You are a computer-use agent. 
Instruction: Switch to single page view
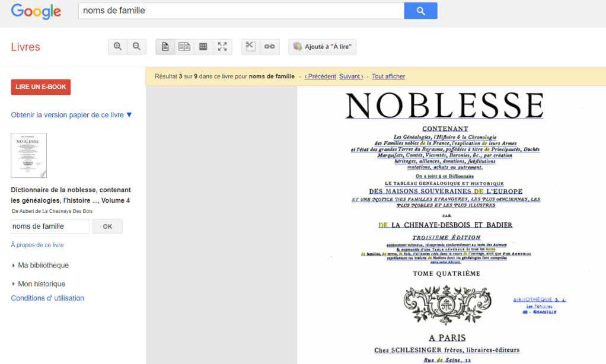click(x=165, y=47)
